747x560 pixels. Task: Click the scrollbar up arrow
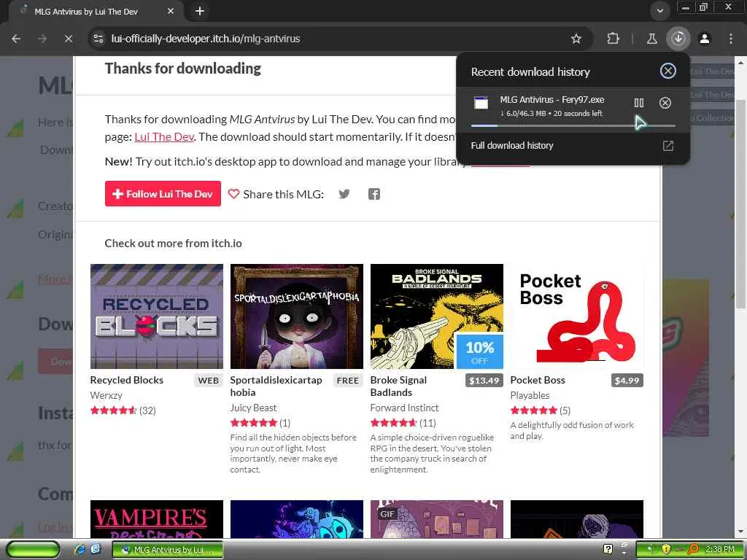coord(740,62)
